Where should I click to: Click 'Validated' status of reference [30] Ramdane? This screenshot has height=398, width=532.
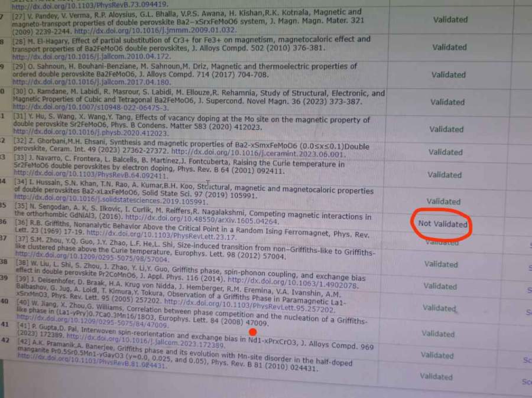(x=447, y=102)
